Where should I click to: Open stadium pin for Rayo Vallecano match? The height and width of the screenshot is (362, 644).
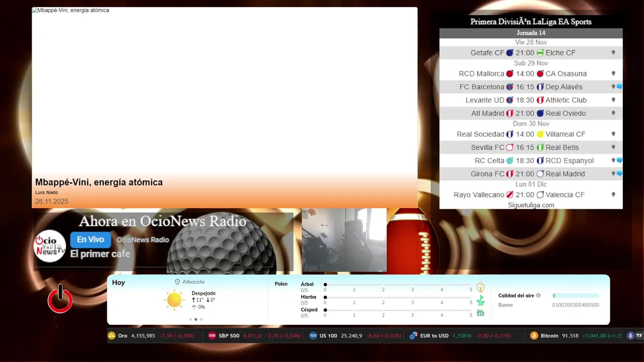point(613,195)
